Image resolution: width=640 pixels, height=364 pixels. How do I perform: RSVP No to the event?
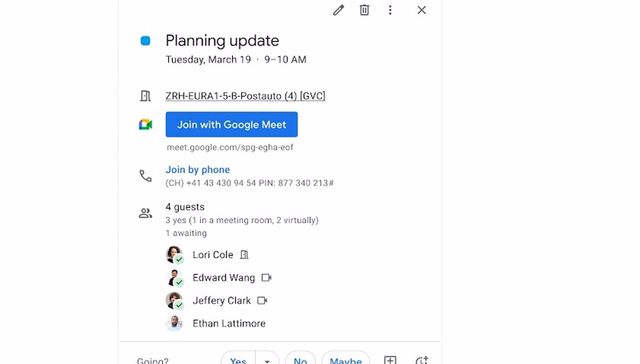[x=300, y=360]
